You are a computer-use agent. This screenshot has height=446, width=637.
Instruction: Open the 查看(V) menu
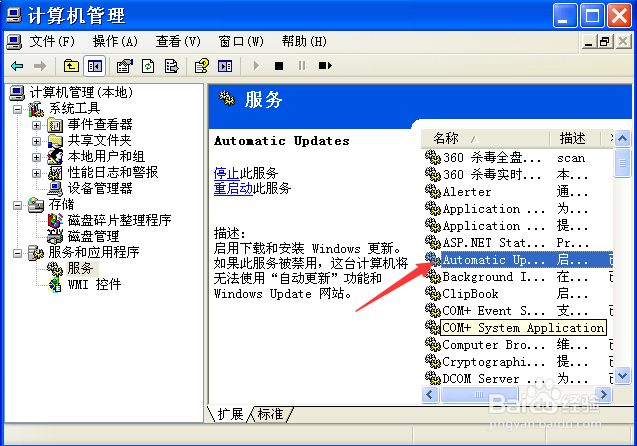coord(178,41)
